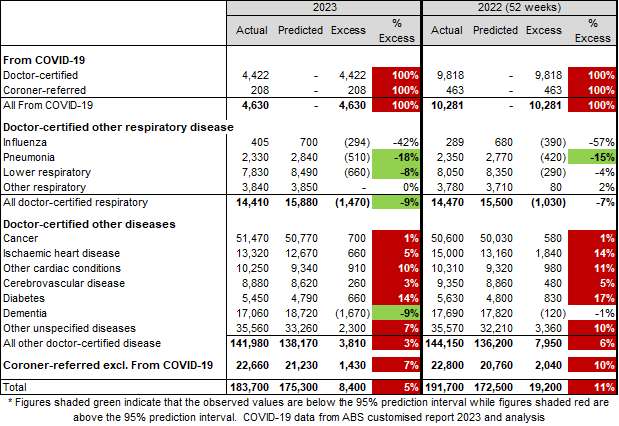Select the All From COVID-19 row label
The width and height of the screenshot is (619, 426).
48,104
